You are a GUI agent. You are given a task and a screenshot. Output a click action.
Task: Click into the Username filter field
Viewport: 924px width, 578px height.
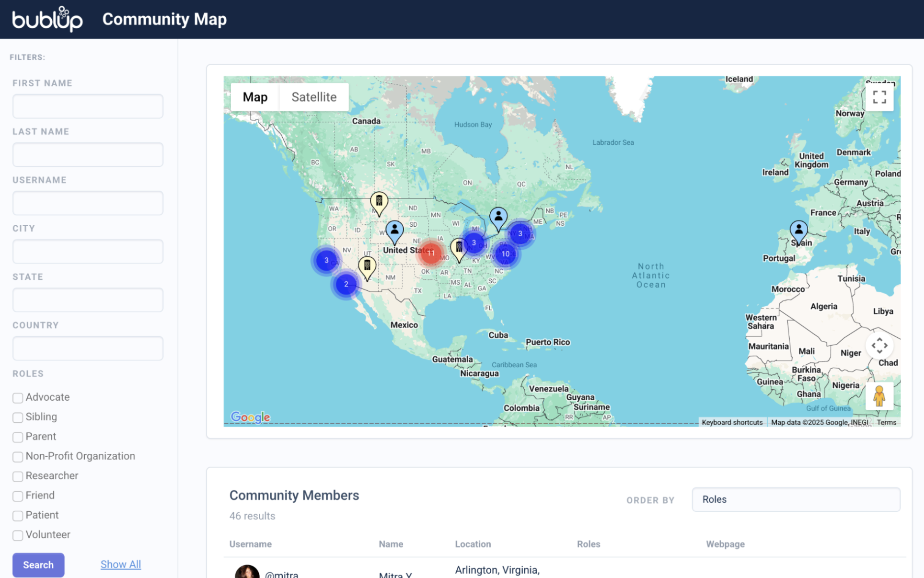[x=88, y=203]
